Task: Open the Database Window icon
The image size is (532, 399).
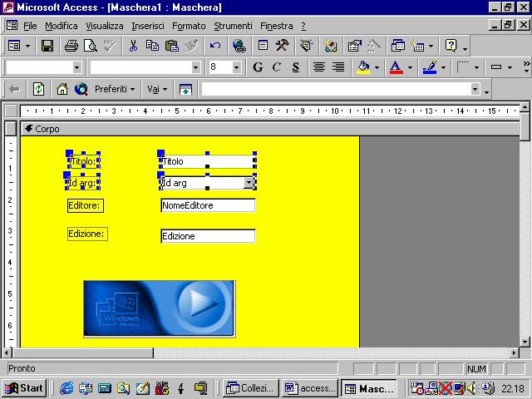Action: click(397, 46)
